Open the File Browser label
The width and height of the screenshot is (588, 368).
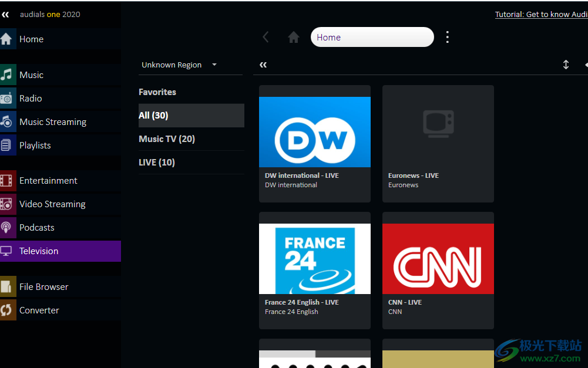coord(44,286)
